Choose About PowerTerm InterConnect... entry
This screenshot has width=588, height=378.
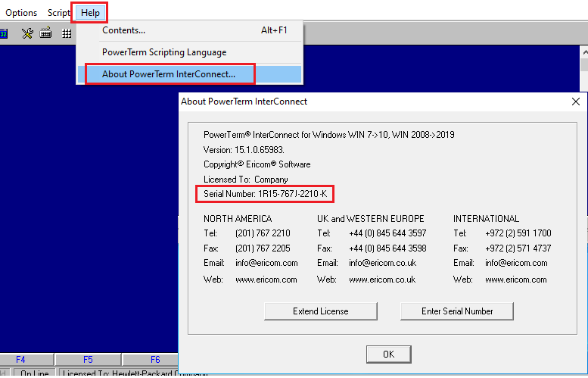pyautogui.click(x=189, y=74)
